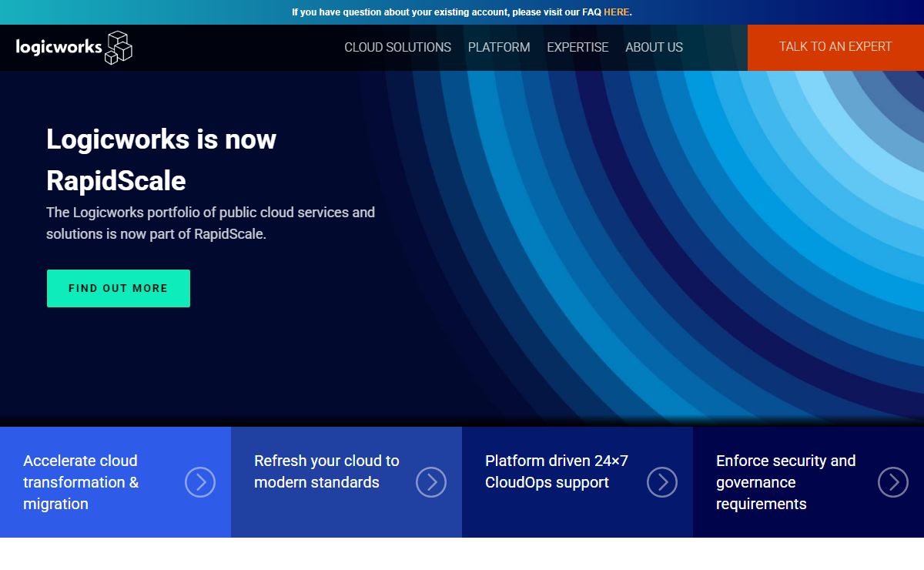Click arrow icon for Accelerate cloud transformation
The height and width of the screenshot is (570, 924).
coord(200,482)
